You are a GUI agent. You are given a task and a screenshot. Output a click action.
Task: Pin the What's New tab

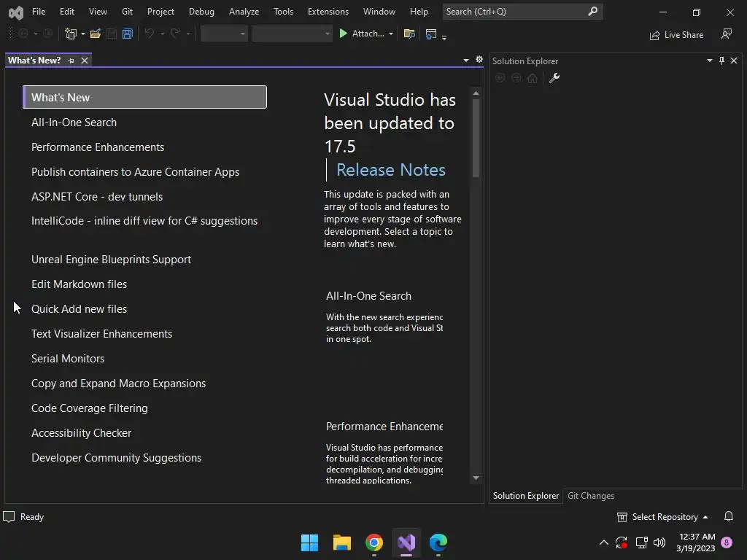coord(71,61)
